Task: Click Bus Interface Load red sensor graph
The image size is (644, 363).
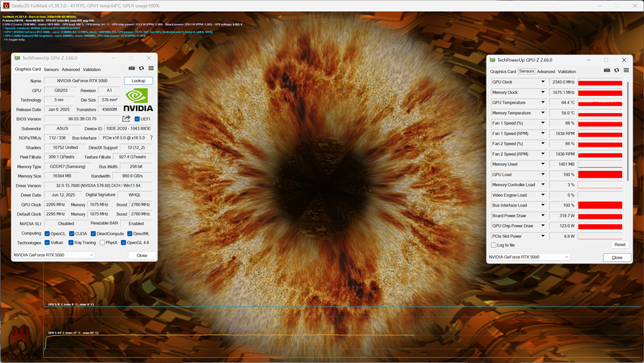Action: 600,205
